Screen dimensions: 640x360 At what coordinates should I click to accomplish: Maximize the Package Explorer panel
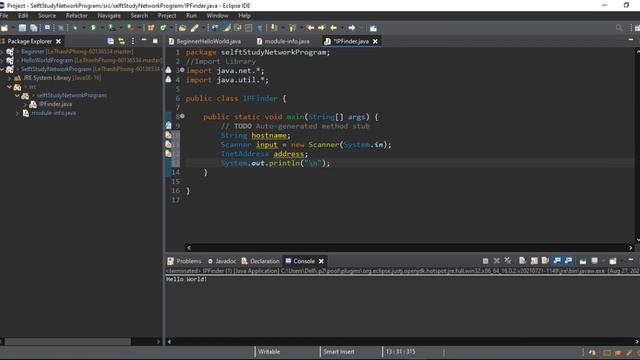155,41
